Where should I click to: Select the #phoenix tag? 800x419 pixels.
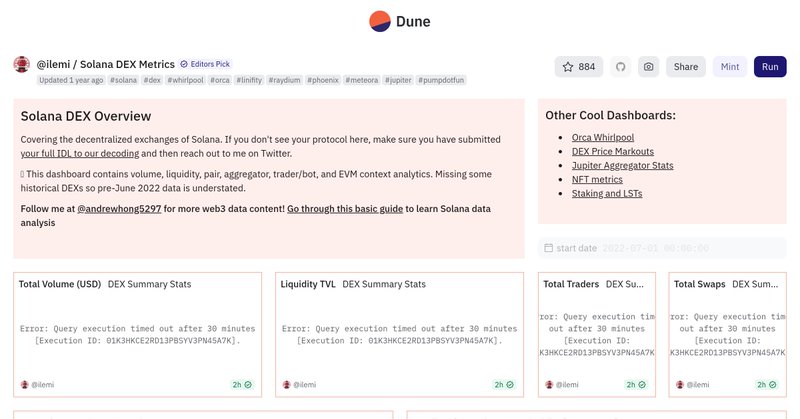coord(322,80)
